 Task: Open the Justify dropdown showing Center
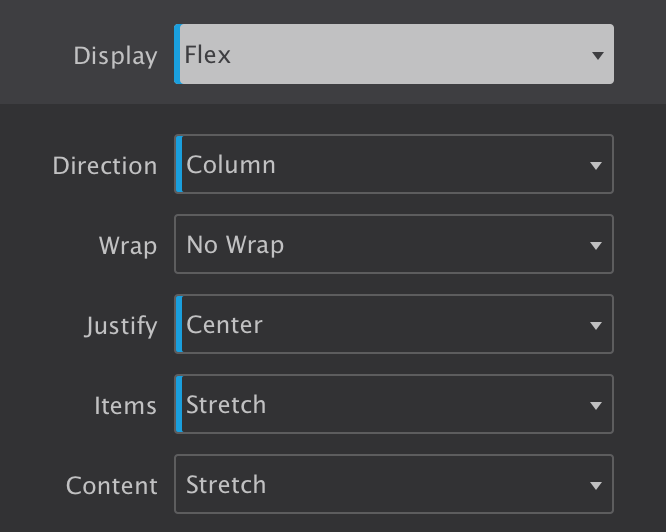394,325
